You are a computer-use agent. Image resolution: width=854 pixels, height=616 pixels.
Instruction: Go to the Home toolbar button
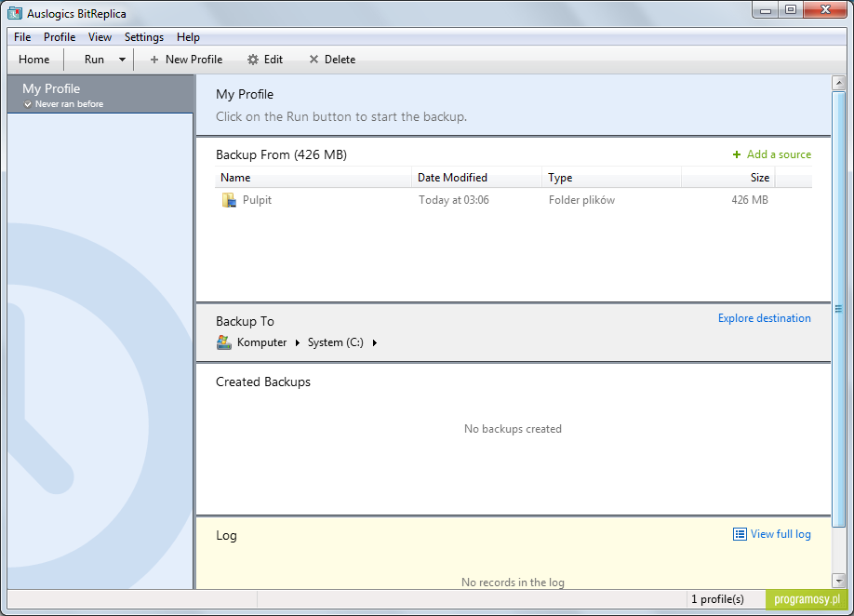click(x=33, y=60)
